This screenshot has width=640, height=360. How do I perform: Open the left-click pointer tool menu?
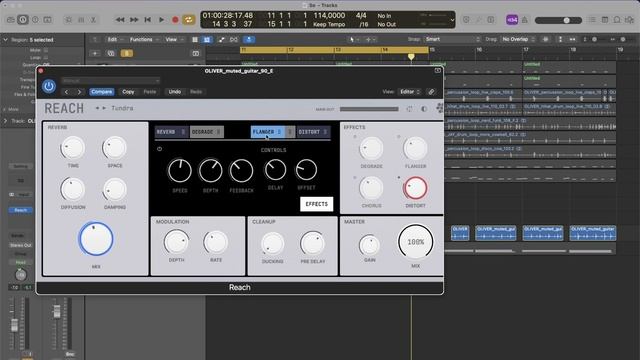coord(353,40)
